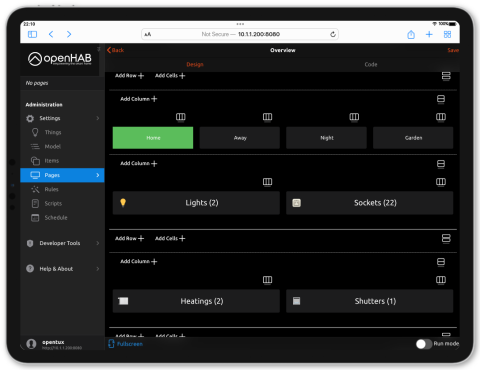The width and height of the screenshot is (480, 370).
Task: Open column menu icon above Night
Action: click(x=354, y=117)
